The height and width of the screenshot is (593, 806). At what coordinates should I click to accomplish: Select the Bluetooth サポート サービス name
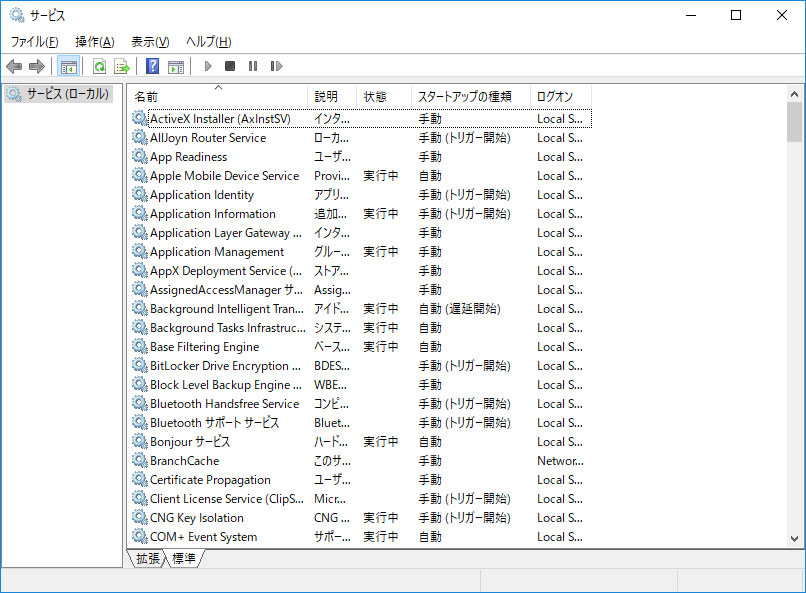pos(214,423)
